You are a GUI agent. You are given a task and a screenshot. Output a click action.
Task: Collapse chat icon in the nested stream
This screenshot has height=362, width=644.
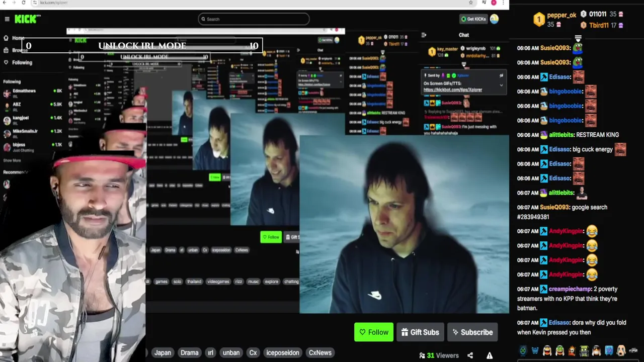424,35
